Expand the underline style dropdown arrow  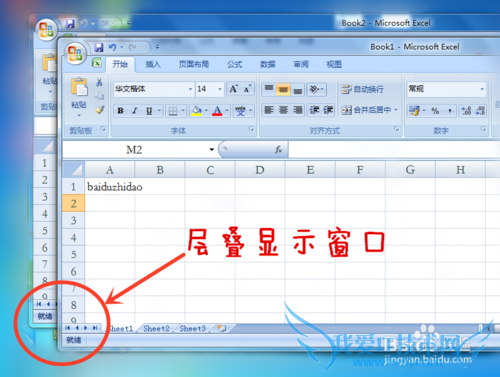159,111
